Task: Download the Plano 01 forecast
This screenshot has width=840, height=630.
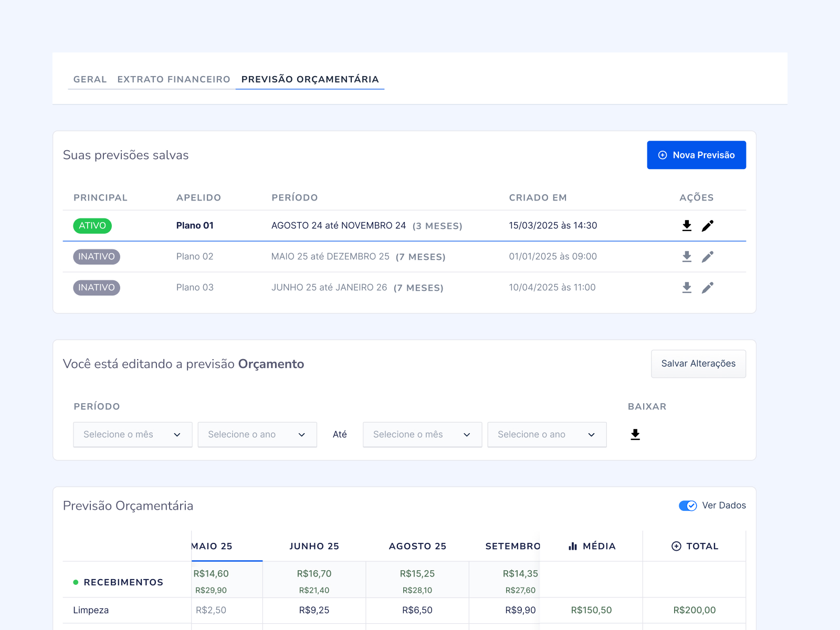Action: click(x=687, y=226)
